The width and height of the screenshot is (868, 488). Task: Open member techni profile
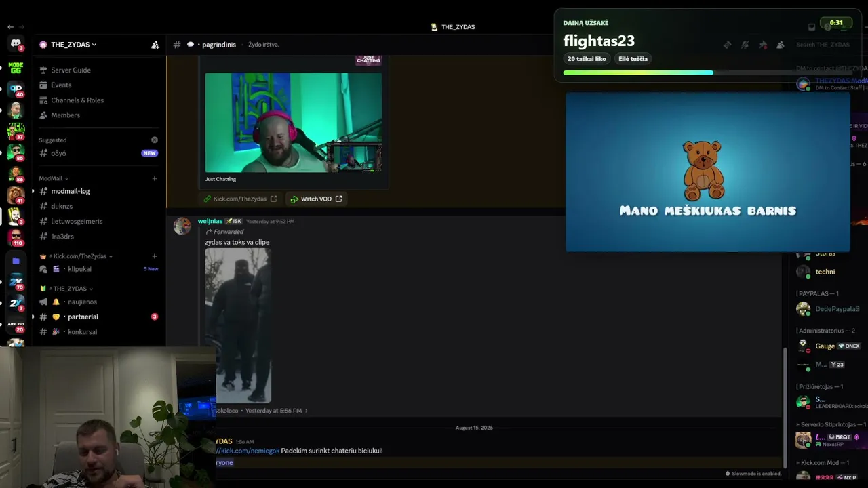pos(825,272)
